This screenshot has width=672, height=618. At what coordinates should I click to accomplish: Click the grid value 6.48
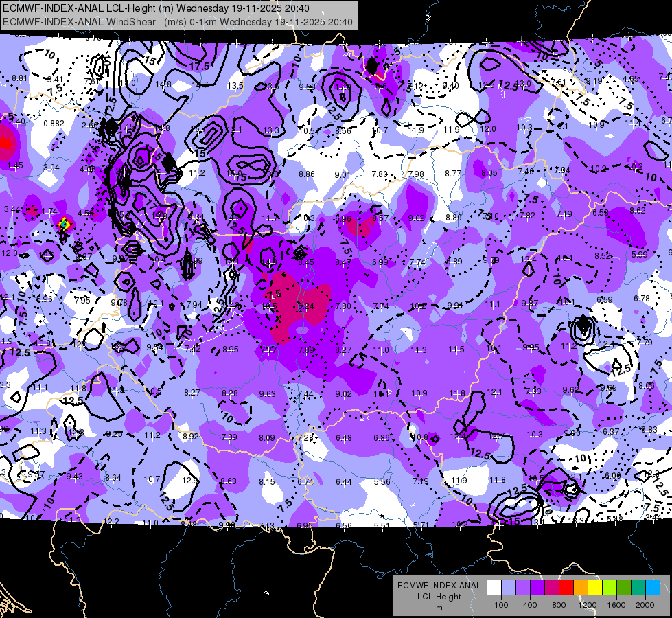[344, 438]
